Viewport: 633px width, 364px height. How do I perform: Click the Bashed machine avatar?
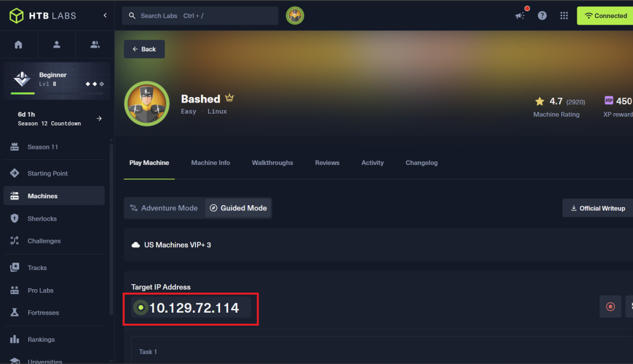click(x=147, y=104)
